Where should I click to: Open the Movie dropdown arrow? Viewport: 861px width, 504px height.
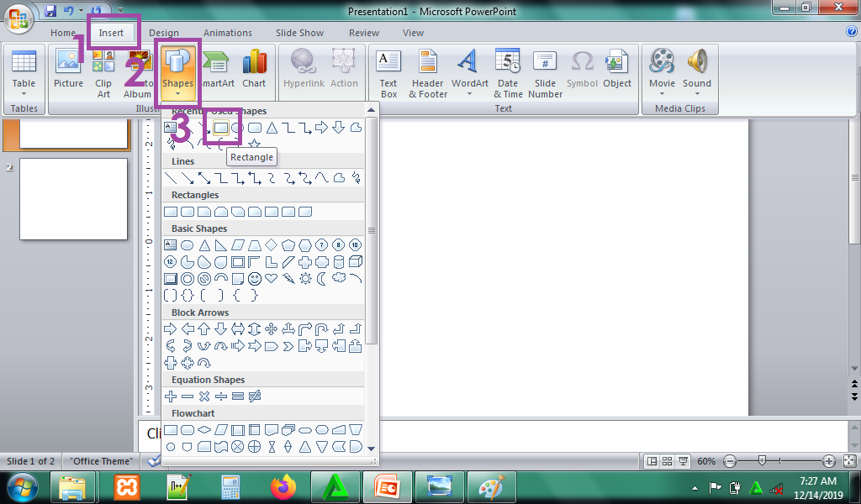point(662,93)
